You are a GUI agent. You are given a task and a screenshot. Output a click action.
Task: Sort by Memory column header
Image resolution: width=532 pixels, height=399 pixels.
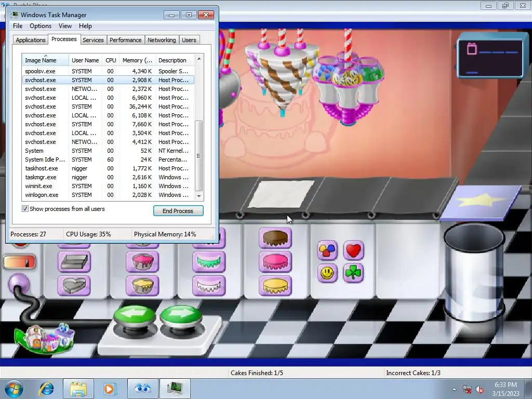click(x=137, y=60)
